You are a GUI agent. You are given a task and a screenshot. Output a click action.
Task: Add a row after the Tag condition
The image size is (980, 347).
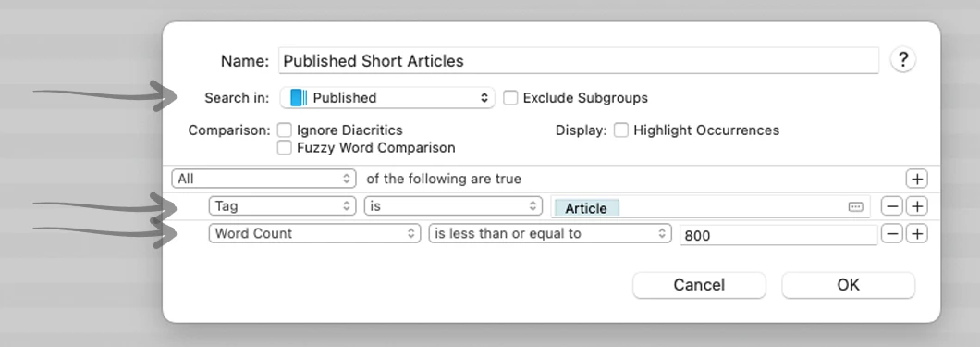click(x=917, y=206)
